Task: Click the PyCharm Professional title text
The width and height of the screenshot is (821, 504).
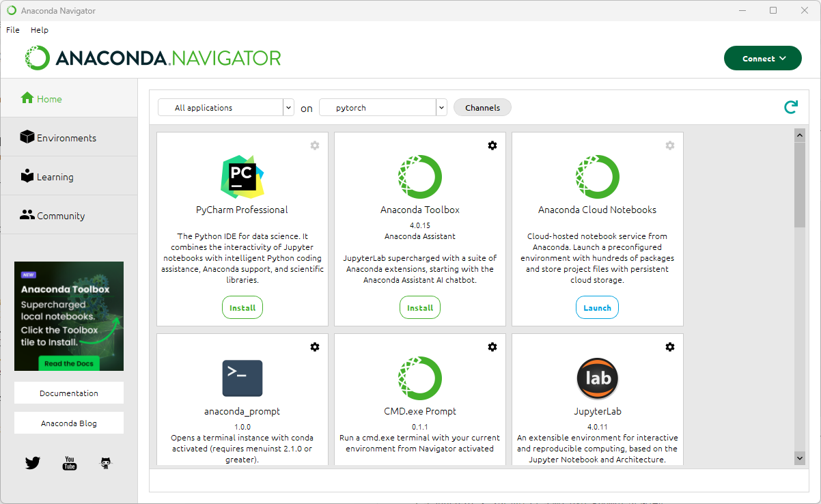Action: click(x=242, y=210)
